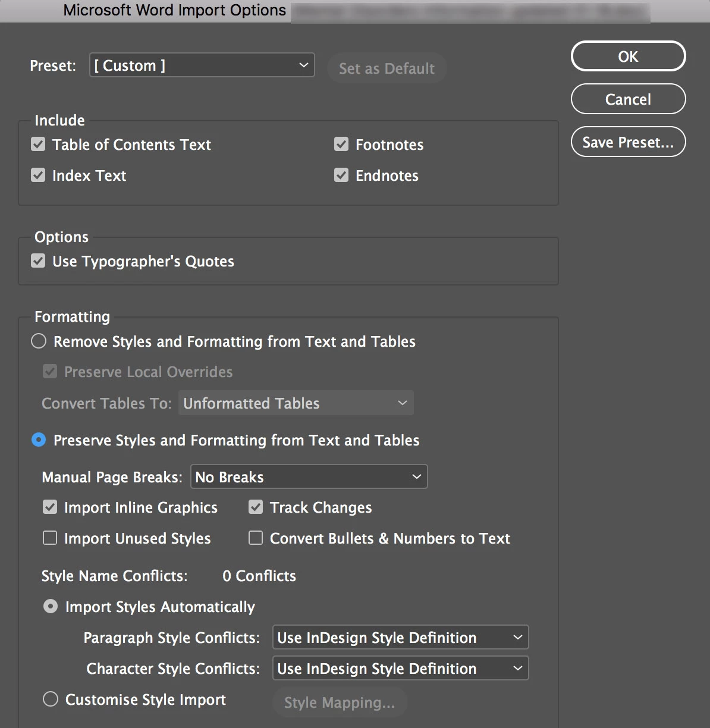Viewport: 710px width, 728px height.
Task: Select Import Styles Automatically radio button
Action: coord(51,606)
